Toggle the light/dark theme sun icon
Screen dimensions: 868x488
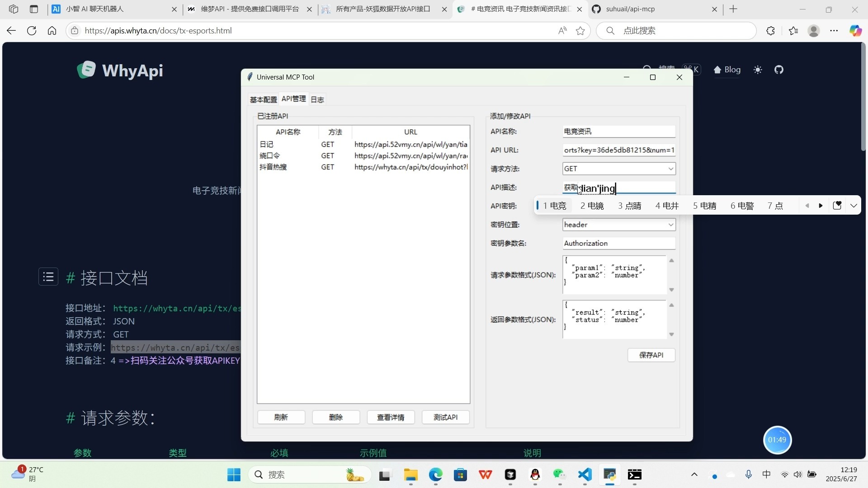(x=758, y=70)
